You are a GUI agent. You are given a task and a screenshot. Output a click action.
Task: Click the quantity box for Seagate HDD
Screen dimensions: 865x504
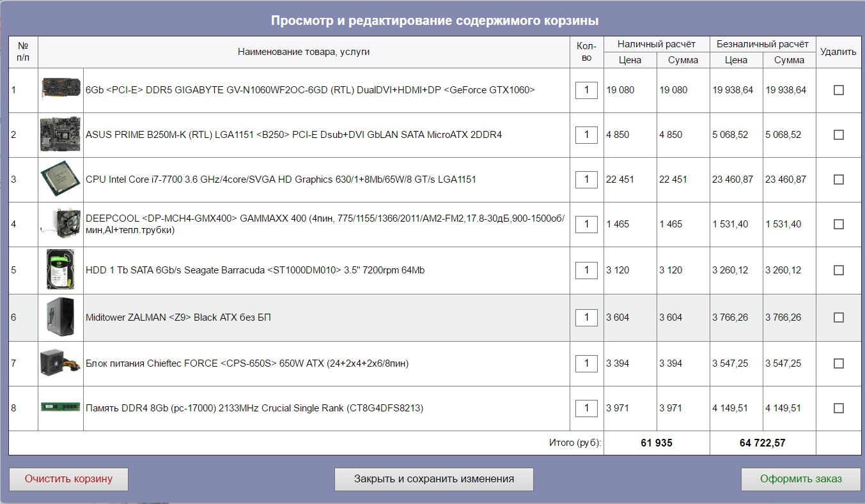coord(586,270)
